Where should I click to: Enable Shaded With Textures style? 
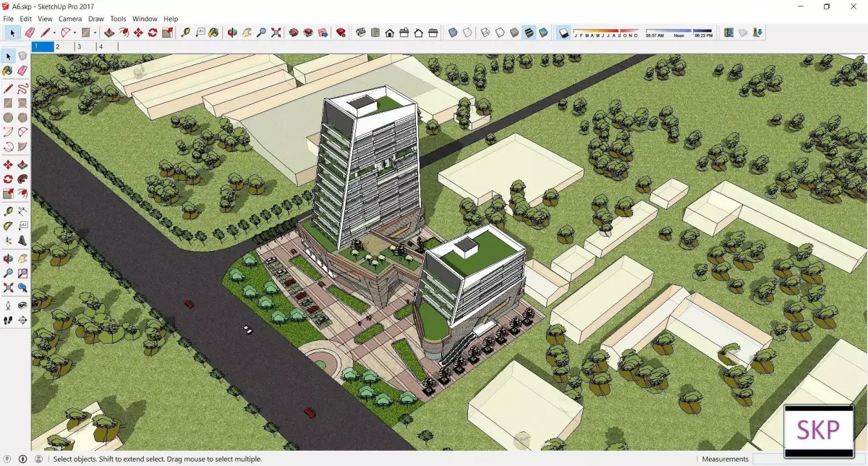528,33
